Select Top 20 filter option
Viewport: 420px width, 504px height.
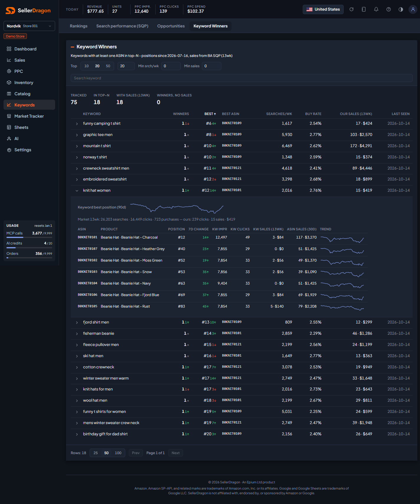pos(97,66)
